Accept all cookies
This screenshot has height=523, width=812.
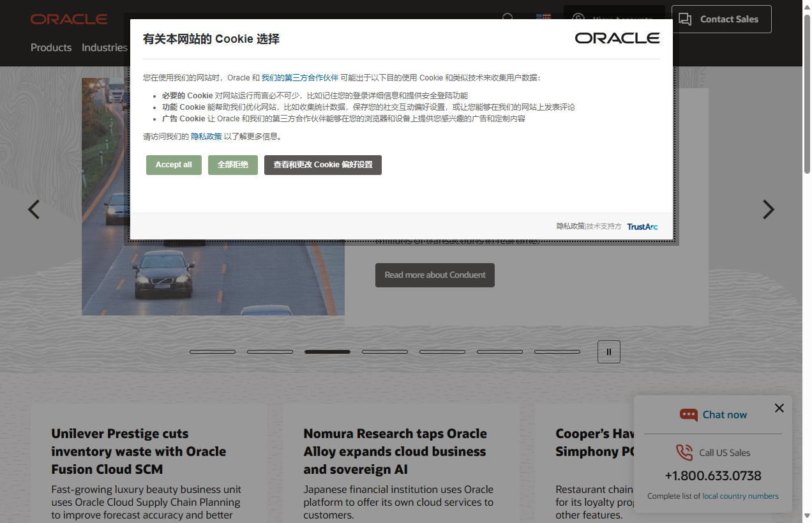click(174, 165)
